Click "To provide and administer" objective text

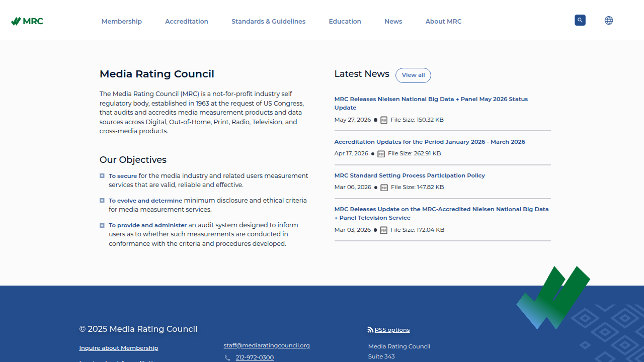pyautogui.click(x=148, y=225)
